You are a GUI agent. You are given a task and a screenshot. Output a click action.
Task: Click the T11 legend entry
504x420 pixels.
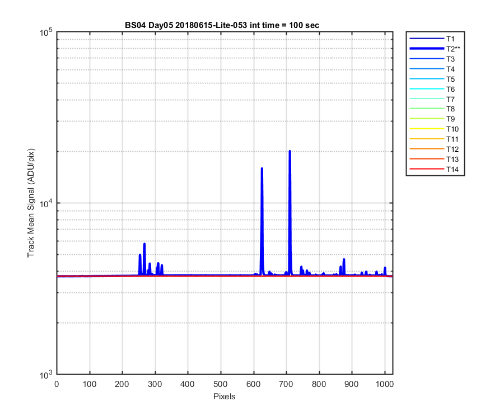[x=434, y=139]
